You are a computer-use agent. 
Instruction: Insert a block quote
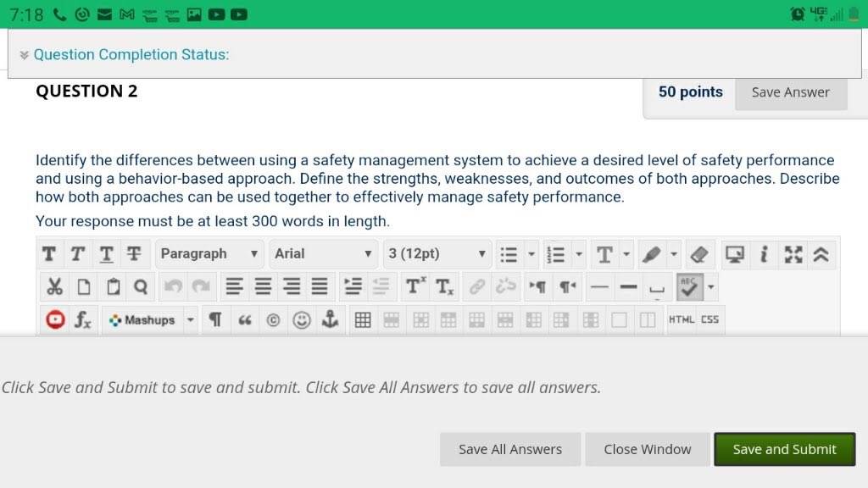(244, 319)
